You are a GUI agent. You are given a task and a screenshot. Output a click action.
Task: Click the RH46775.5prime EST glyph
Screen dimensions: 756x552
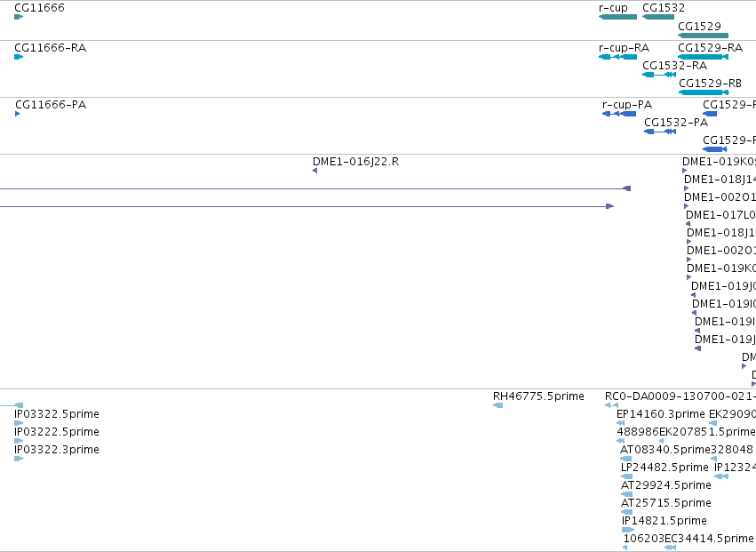click(x=498, y=405)
